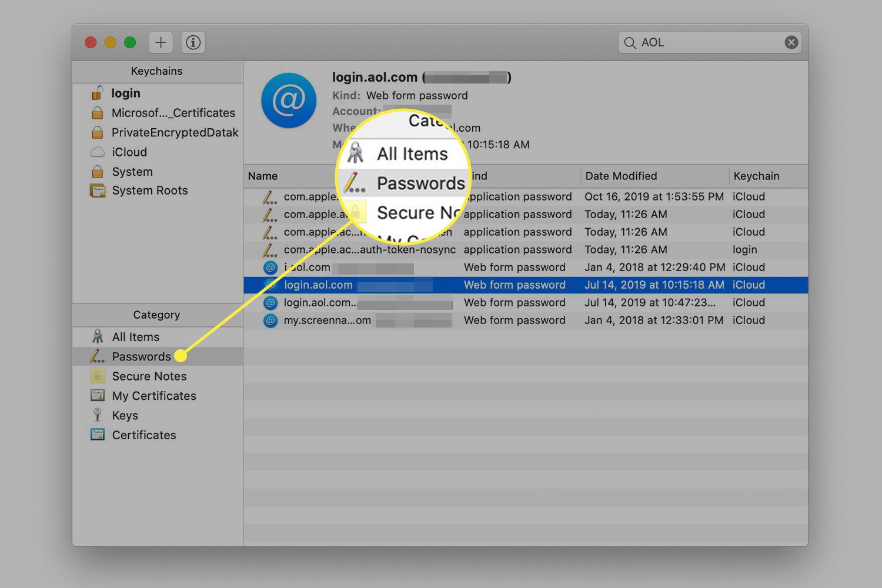Screen dimensions: 882x588
Task: Zoom window with the green button
Action: (x=130, y=42)
